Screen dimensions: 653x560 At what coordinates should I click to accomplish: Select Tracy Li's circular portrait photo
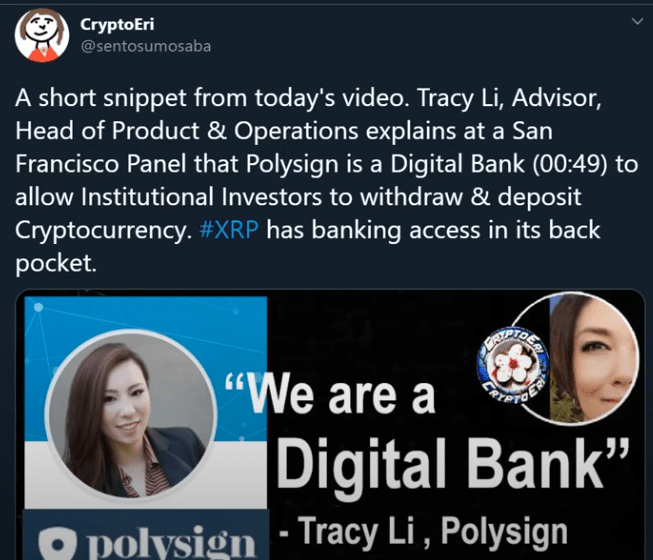coord(131,415)
